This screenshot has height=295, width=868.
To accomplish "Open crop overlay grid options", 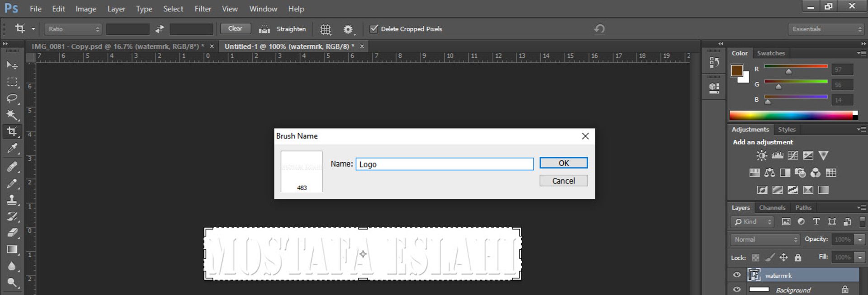I will coord(325,29).
